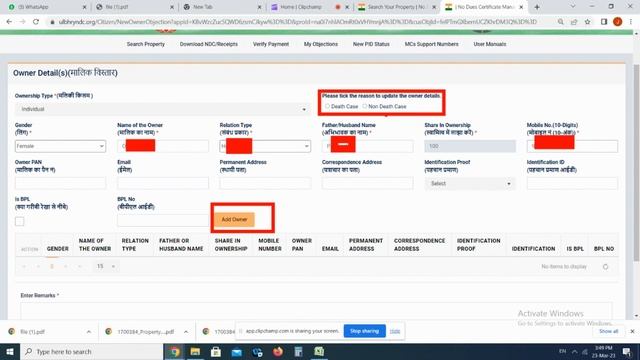Reload the page with refresh icon
This screenshot has width=640, height=360.
36,22
